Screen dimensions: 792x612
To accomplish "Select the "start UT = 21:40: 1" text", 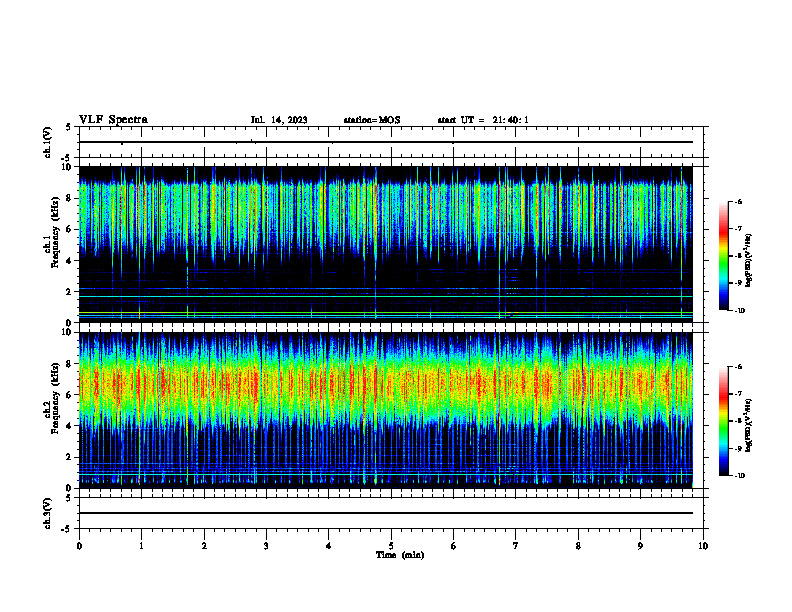I will (x=483, y=120).
